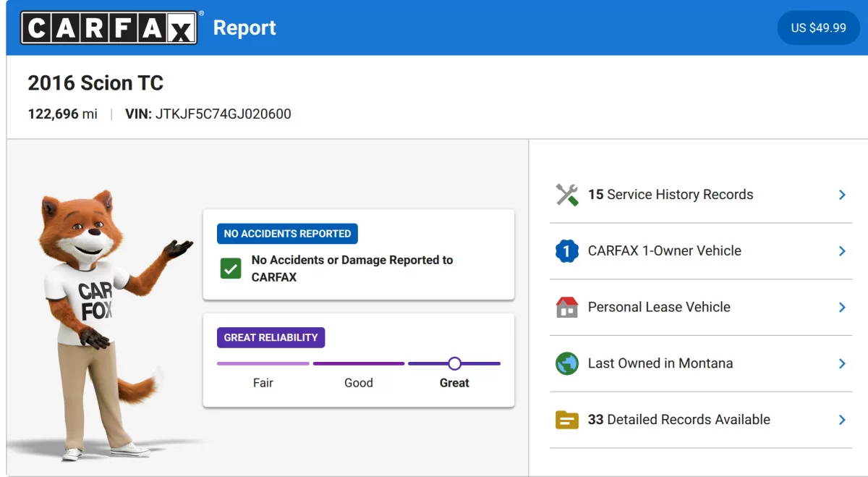
Task: Click the reliability slider circle handle
Action: click(x=454, y=363)
